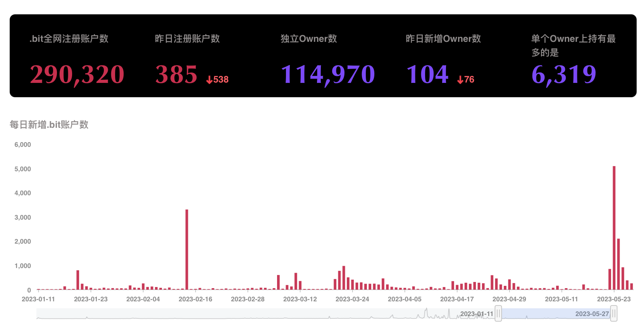644x330 pixels.
Task: Click the 385 yesterday registrations number
Action: pyautogui.click(x=176, y=74)
